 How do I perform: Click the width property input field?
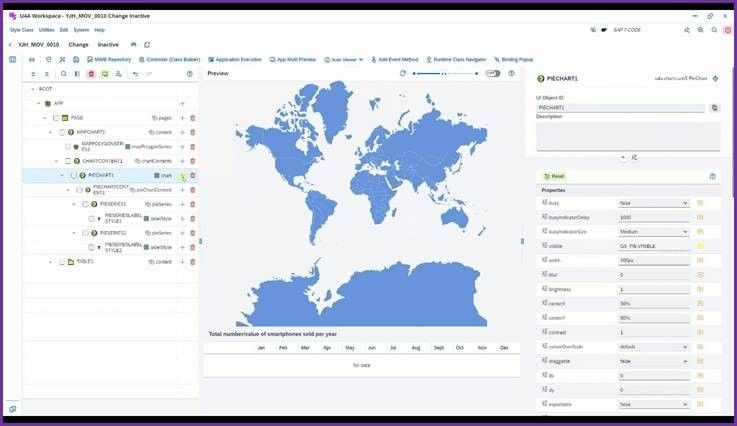point(654,260)
